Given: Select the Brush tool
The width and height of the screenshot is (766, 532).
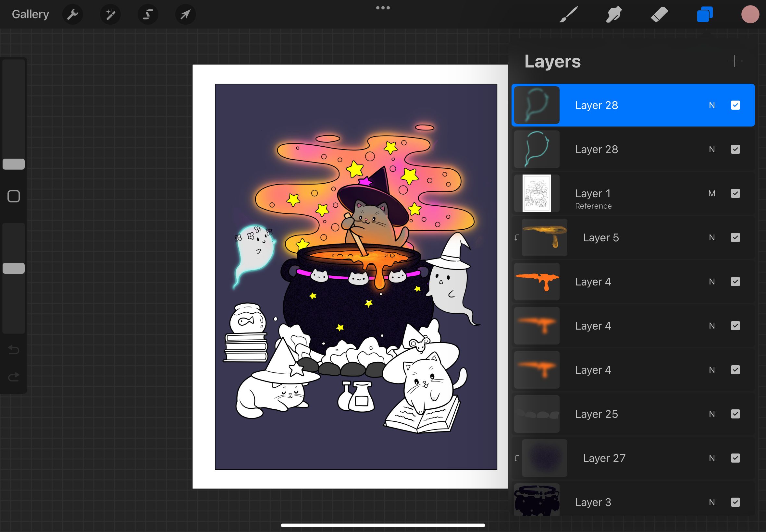Looking at the screenshot, I should tap(568, 14).
